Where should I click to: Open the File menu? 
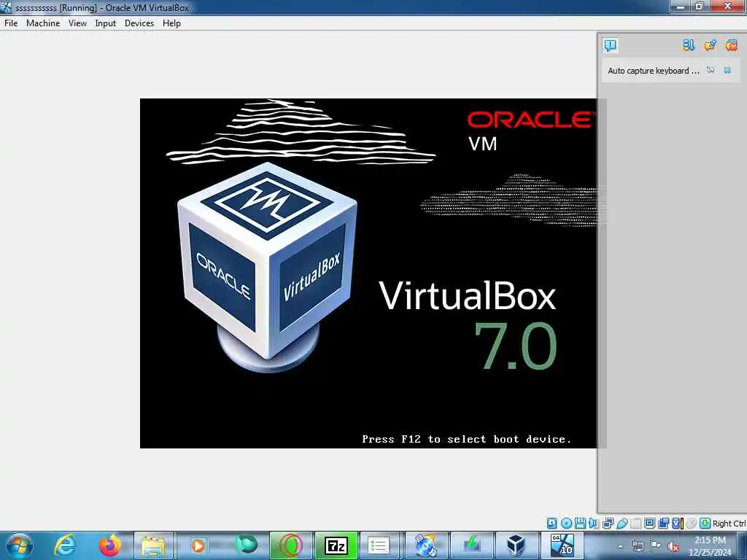(11, 23)
